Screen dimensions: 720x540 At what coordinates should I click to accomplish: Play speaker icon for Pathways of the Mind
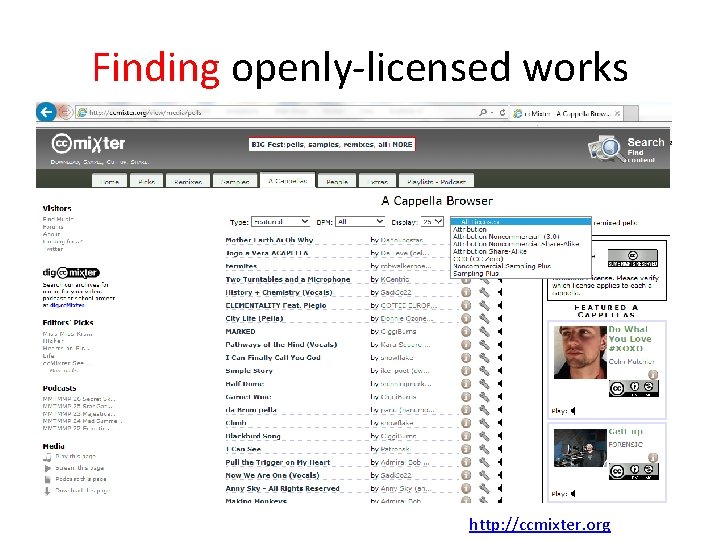[500, 344]
